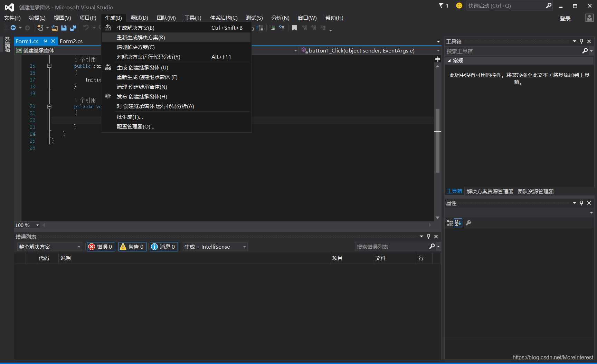
Task: Click the editor split window handle
Action: (x=438, y=59)
